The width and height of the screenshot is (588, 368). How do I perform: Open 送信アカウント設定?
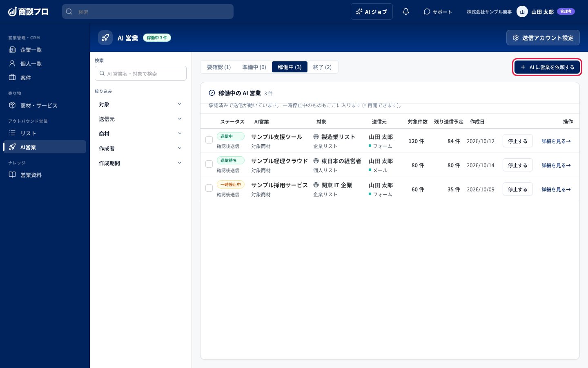tap(543, 38)
